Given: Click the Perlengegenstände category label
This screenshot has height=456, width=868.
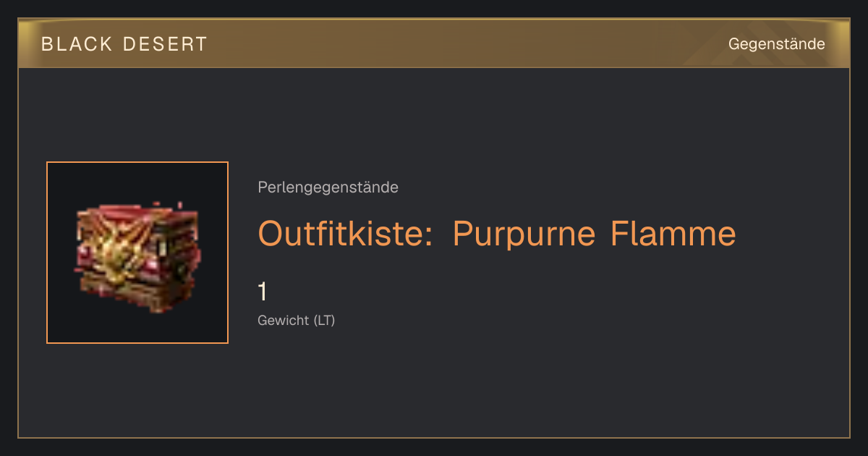Looking at the screenshot, I should [x=328, y=187].
